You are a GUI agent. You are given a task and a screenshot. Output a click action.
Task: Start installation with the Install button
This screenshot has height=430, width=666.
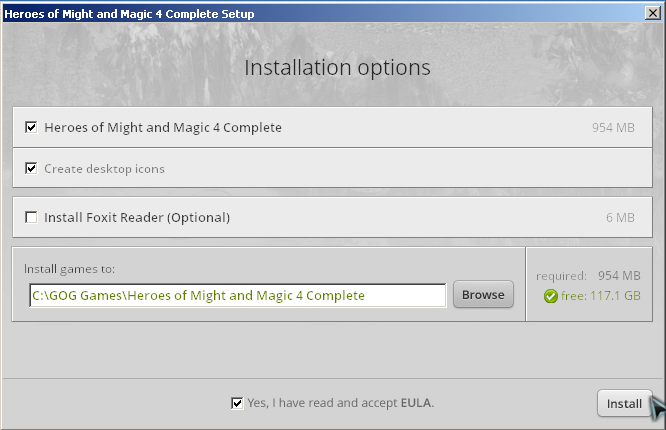click(624, 403)
